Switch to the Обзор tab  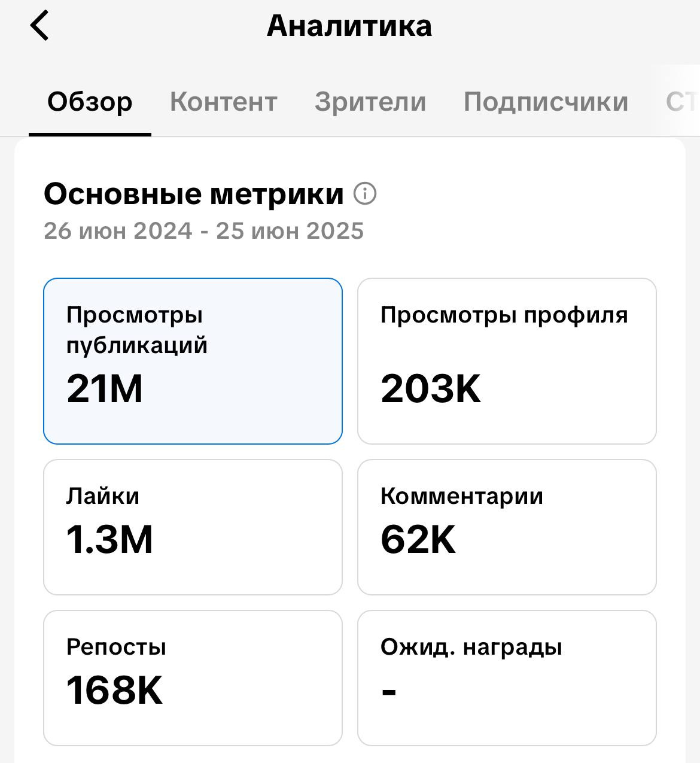[90, 102]
